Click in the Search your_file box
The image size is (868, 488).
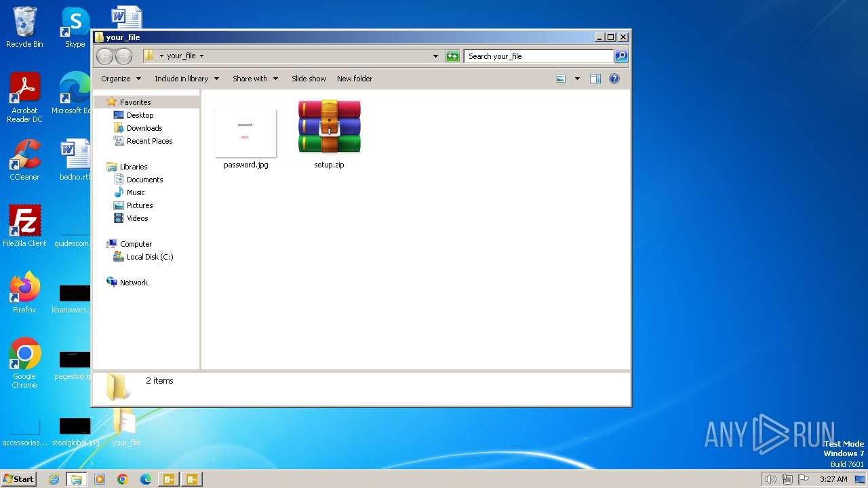(x=539, y=56)
